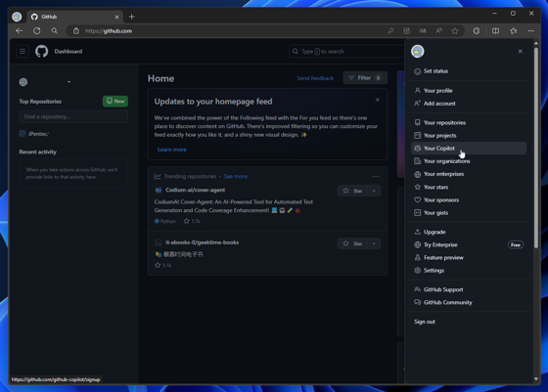Expand list dropdown next to cover-agent Star

point(374,191)
